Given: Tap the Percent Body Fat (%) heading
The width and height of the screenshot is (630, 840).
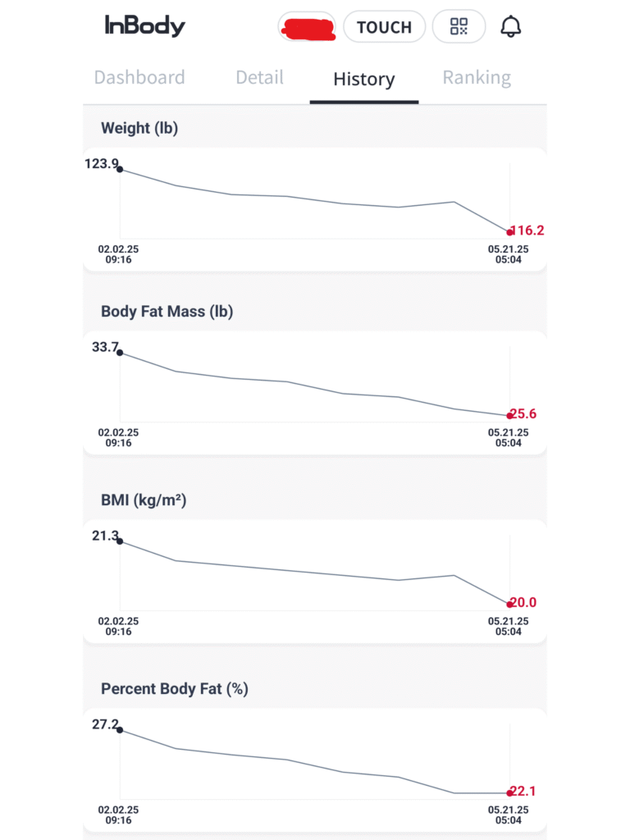Looking at the screenshot, I should coord(174,689).
